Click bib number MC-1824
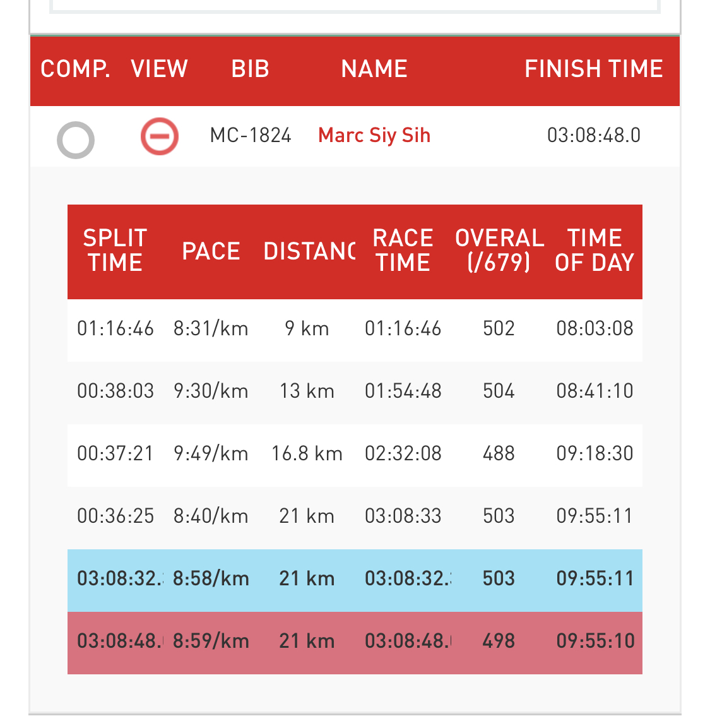 point(251,136)
